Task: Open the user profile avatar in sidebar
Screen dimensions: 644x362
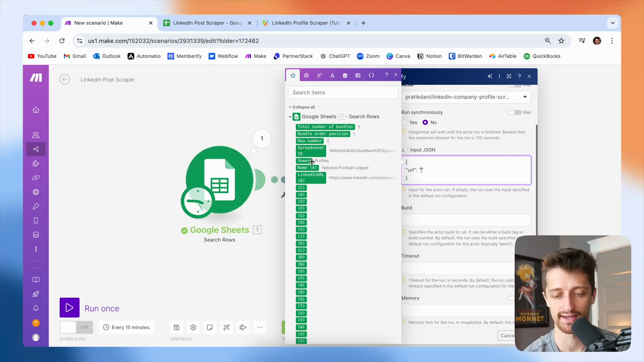Action: [x=36, y=337]
